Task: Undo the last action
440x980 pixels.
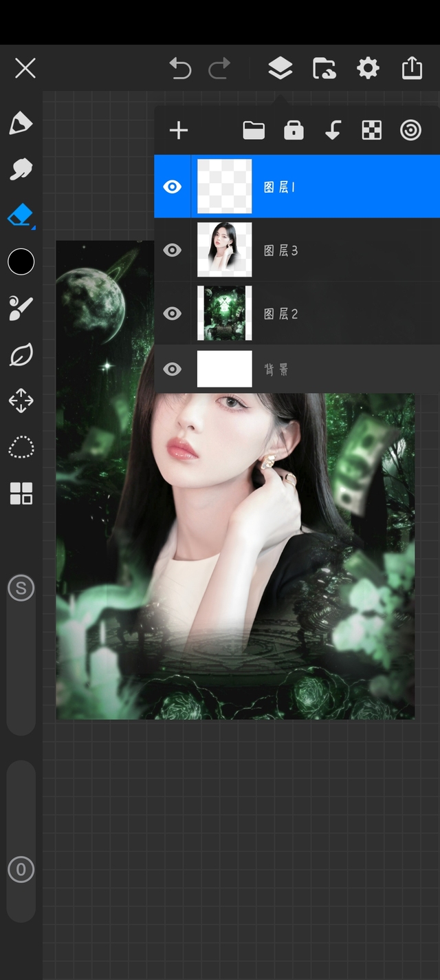Action: click(180, 68)
